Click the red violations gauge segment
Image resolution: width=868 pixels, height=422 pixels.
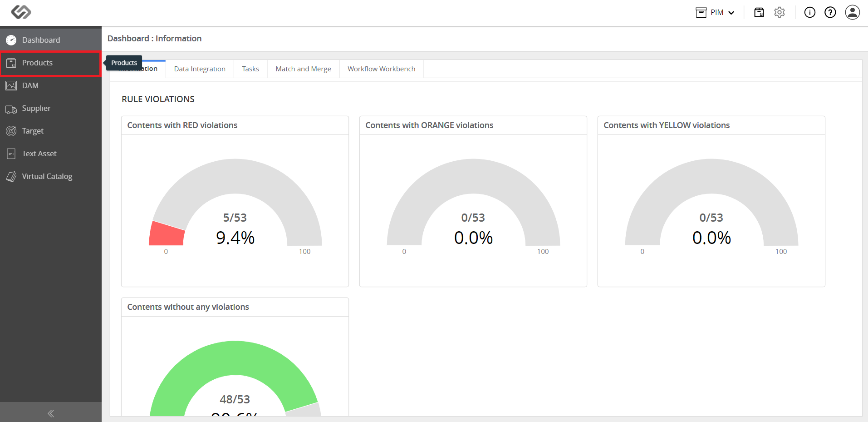click(x=167, y=233)
